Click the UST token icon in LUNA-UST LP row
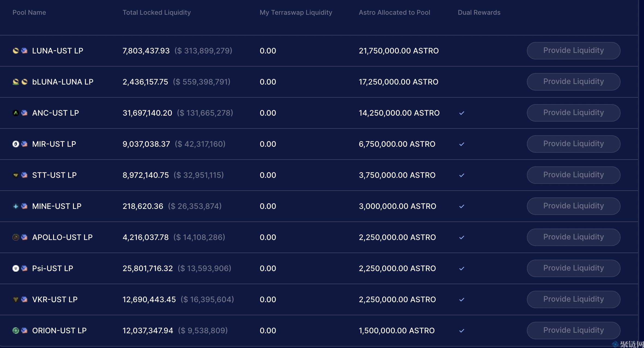The width and height of the screenshot is (644, 348). [x=24, y=51]
